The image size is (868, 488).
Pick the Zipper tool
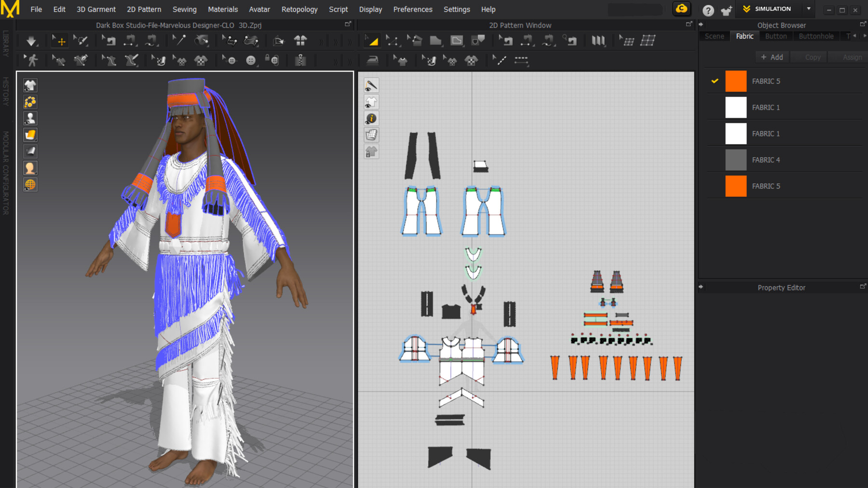pyautogui.click(x=300, y=60)
